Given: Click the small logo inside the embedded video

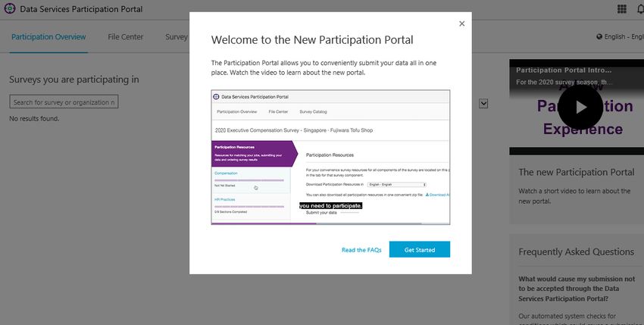Looking at the screenshot, I should 216,97.
